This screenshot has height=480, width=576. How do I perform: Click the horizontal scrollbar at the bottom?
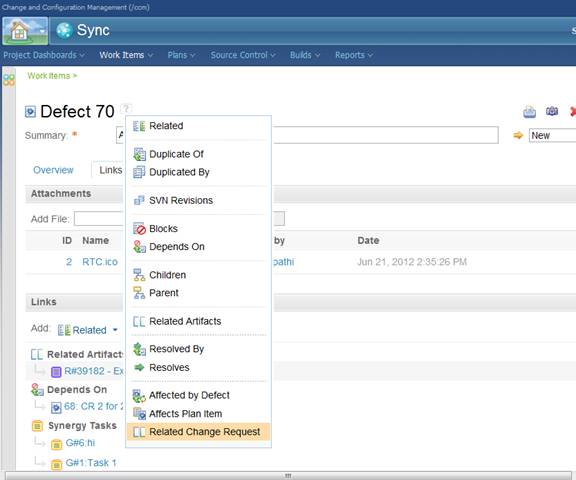tap(288, 476)
